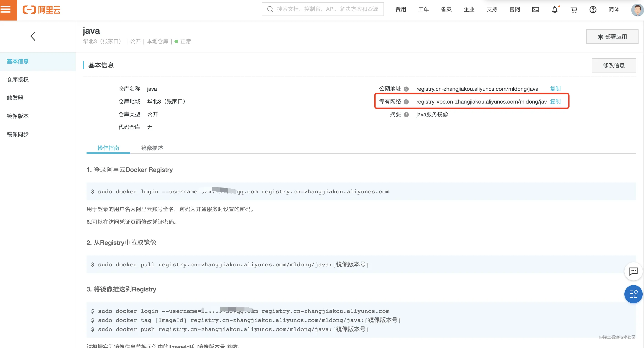Focus the top search input field
The width and height of the screenshot is (644, 348).
click(323, 9)
